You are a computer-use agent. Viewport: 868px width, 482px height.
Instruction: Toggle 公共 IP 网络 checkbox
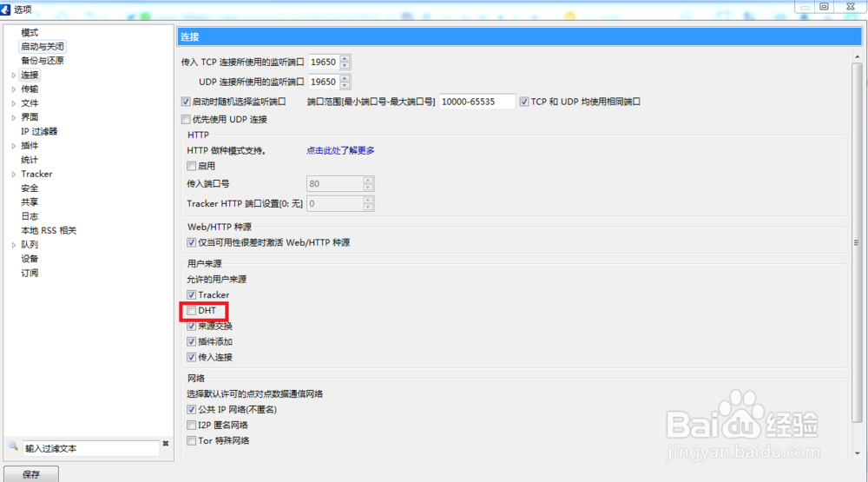[192, 410]
